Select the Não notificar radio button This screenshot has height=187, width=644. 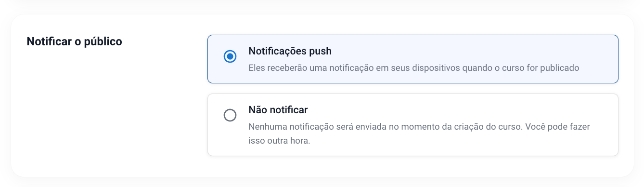(230, 115)
